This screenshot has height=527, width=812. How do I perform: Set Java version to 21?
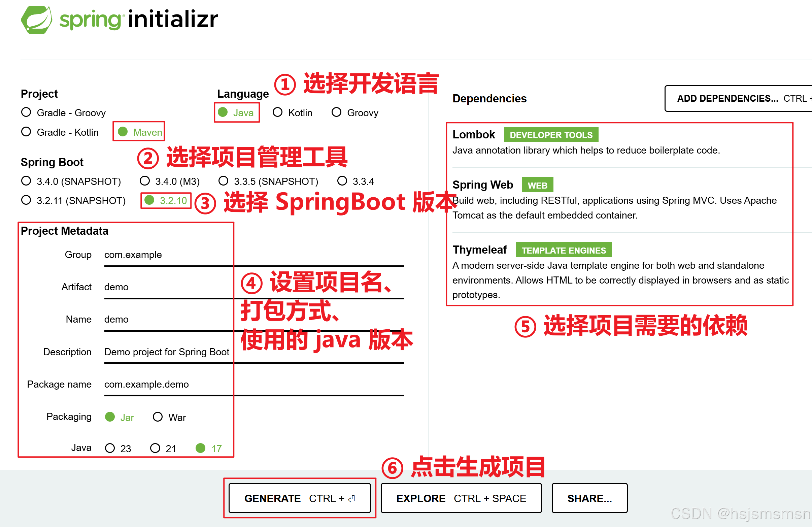[155, 448]
